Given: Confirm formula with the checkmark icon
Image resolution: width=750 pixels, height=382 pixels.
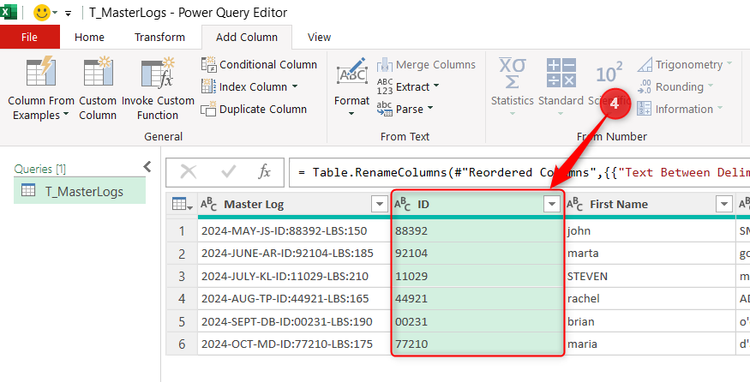Looking at the screenshot, I should click(228, 172).
